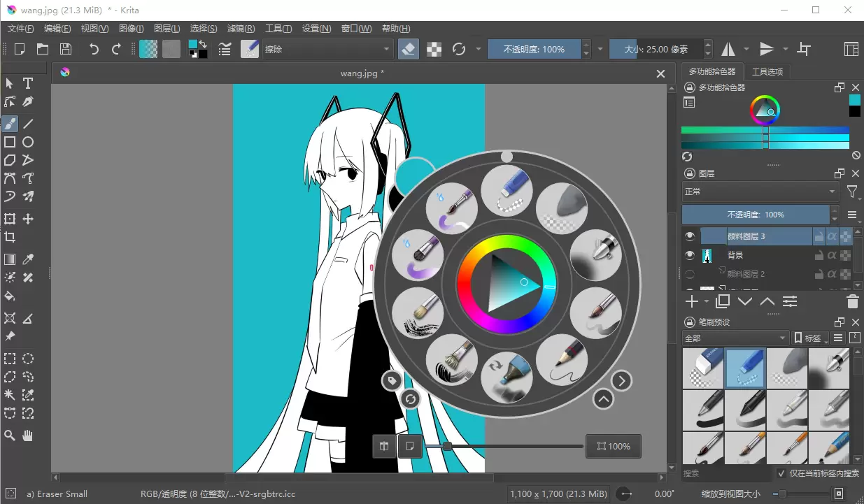Viewport: 864px width, 504px height.
Task: Click the 100% zoom button in popup
Action: click(614, 446)
